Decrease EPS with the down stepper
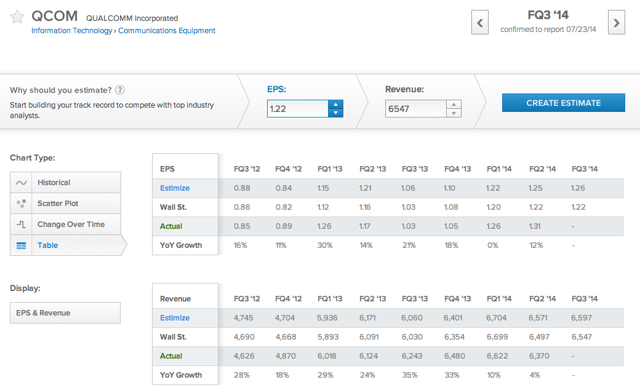The width and height of the screenshot is (640, 390). point(336,113)
